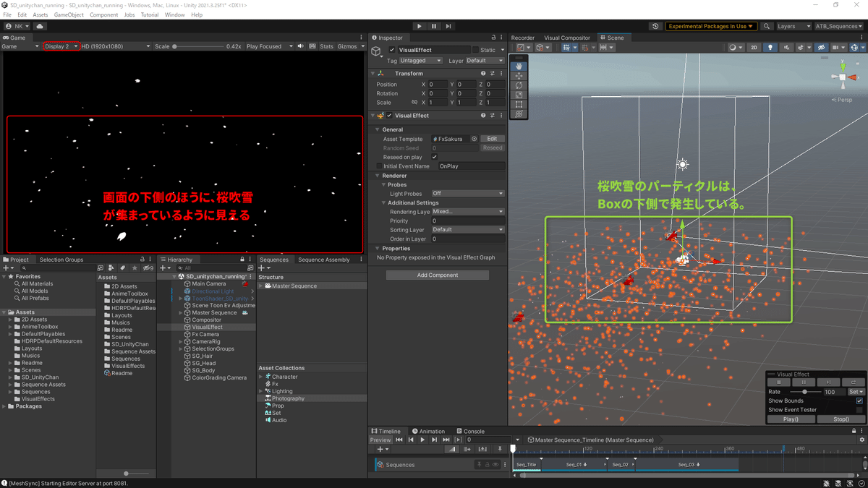The width and height of the screenshot is (868, 488).
Task: Toggle 2D view mode in Scene
Action: tap(754, 47)
